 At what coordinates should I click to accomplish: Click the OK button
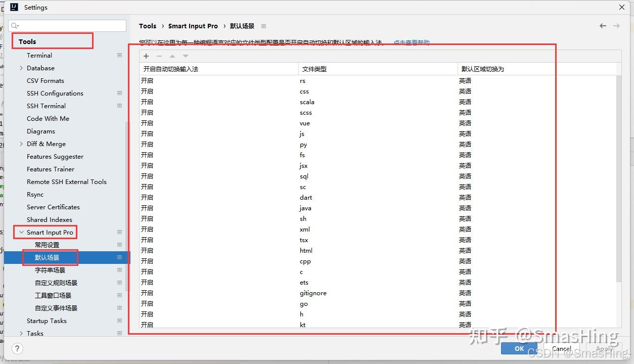click(519, 348)
